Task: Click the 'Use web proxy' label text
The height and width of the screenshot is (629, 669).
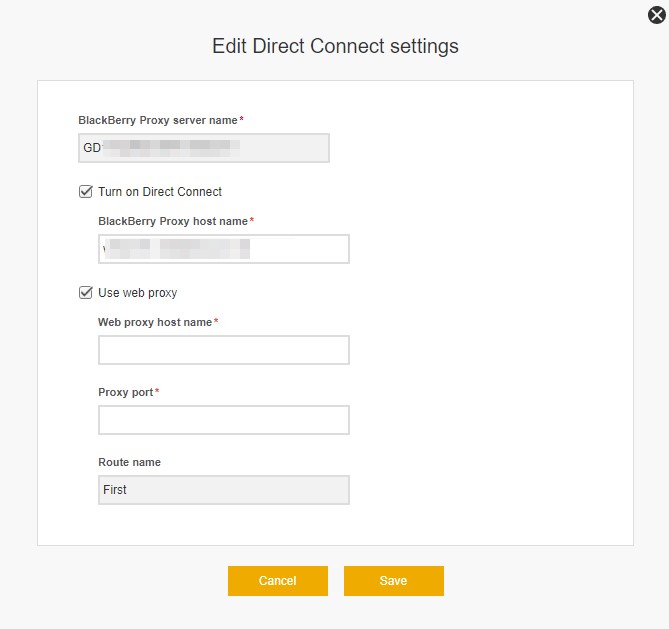Action: coord(137,293)
